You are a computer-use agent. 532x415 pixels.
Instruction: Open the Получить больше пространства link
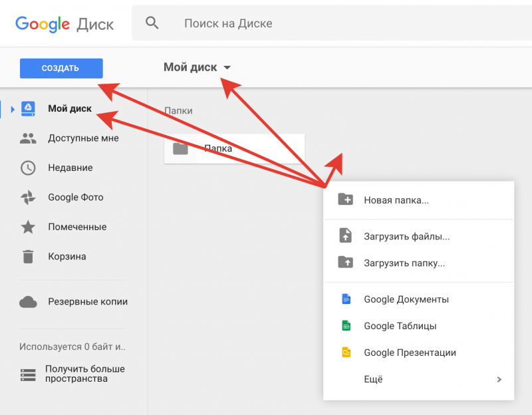coord(84,374)
